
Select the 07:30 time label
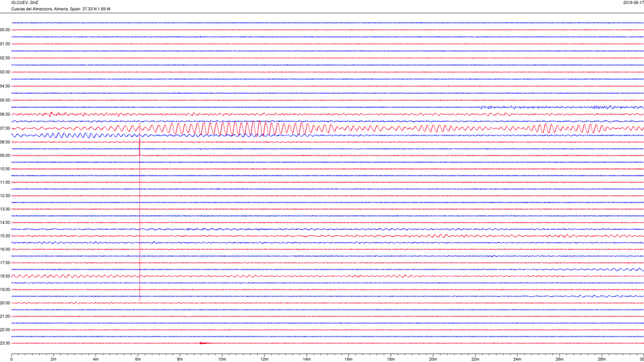tap(5, 129)
